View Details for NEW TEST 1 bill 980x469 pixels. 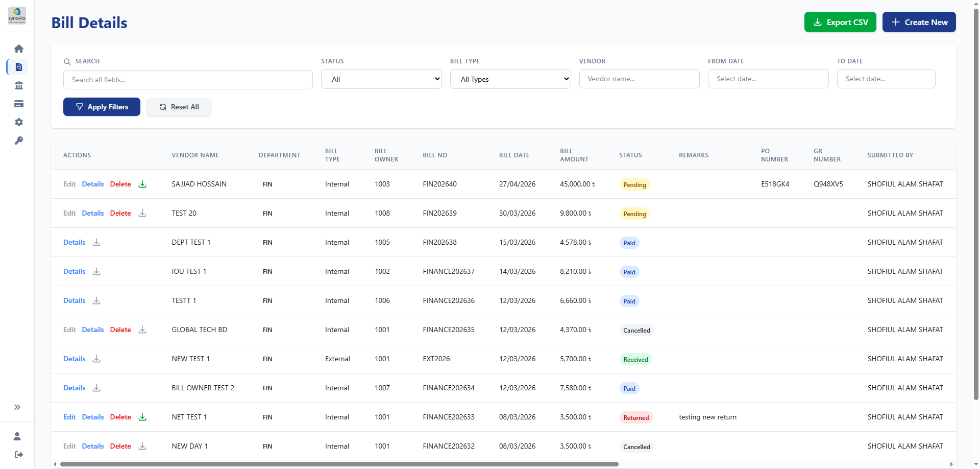(x=75, y=359)
